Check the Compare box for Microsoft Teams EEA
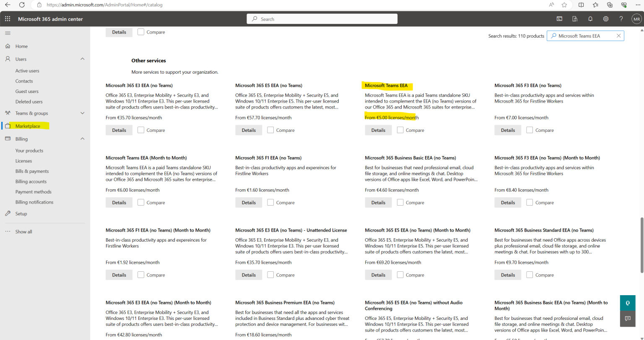 click(400, 130)
